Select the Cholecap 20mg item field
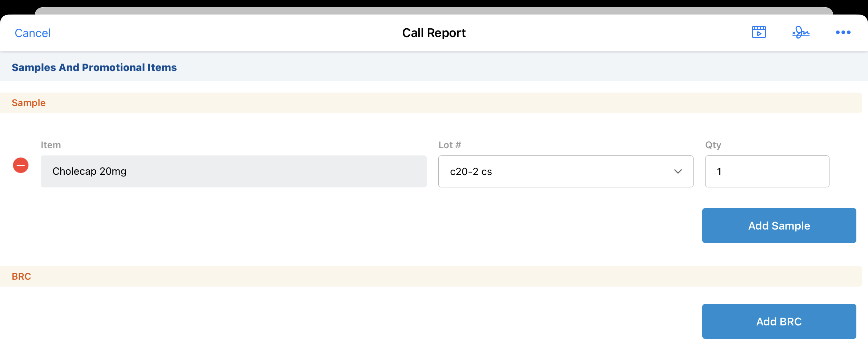The image size is (868, 361). [233, 171]
